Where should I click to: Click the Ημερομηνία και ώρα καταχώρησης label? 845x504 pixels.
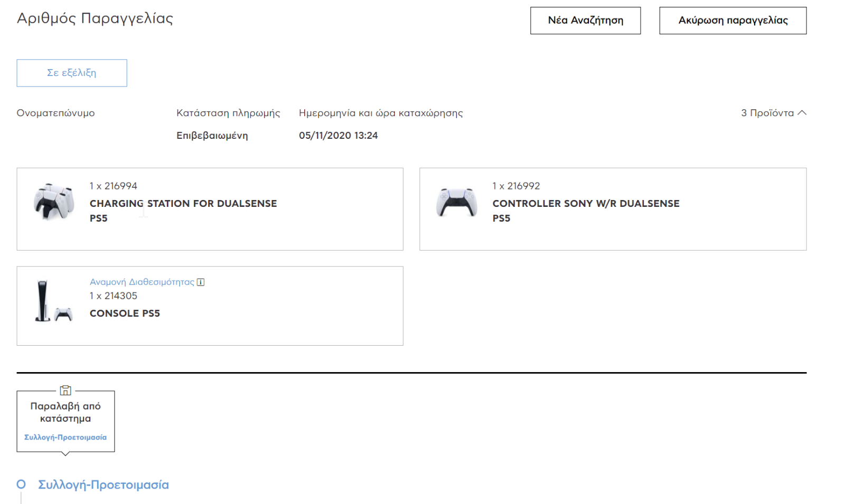pos(381,113)
